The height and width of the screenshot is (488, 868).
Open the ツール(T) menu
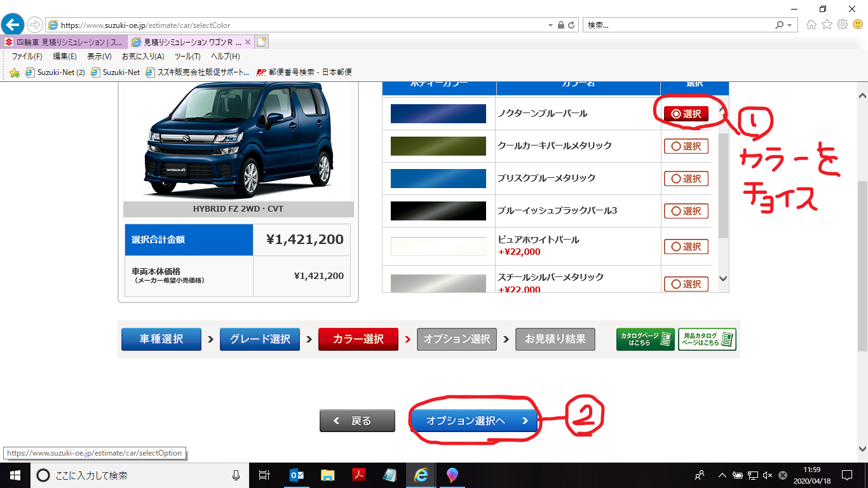tap(187, 57)
